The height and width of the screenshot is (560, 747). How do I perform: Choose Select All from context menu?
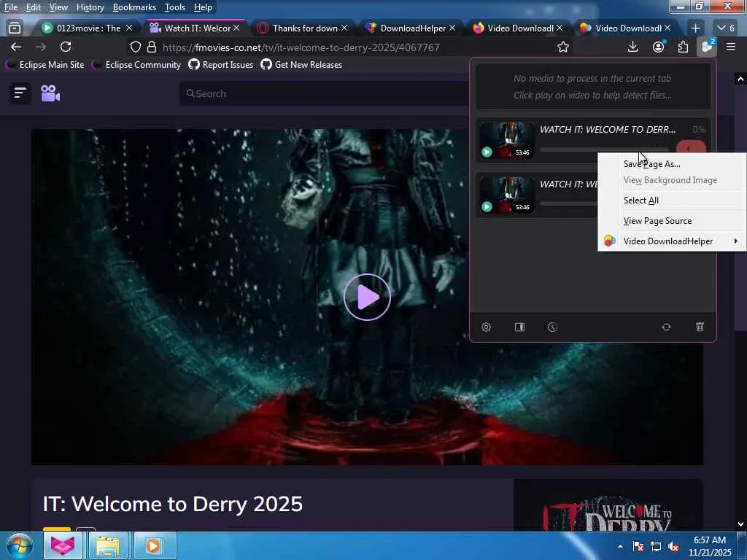pos(640,201)
